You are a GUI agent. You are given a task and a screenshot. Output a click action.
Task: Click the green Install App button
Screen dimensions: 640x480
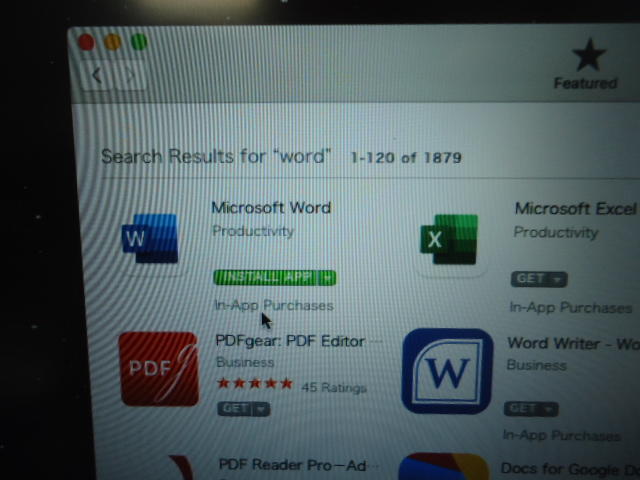266,278
